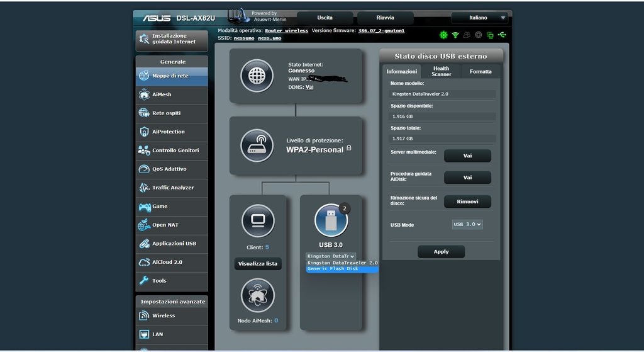This screenshot has width=644, height=352.
Task: Click the green gear status icon
Action: coord(443,35)
